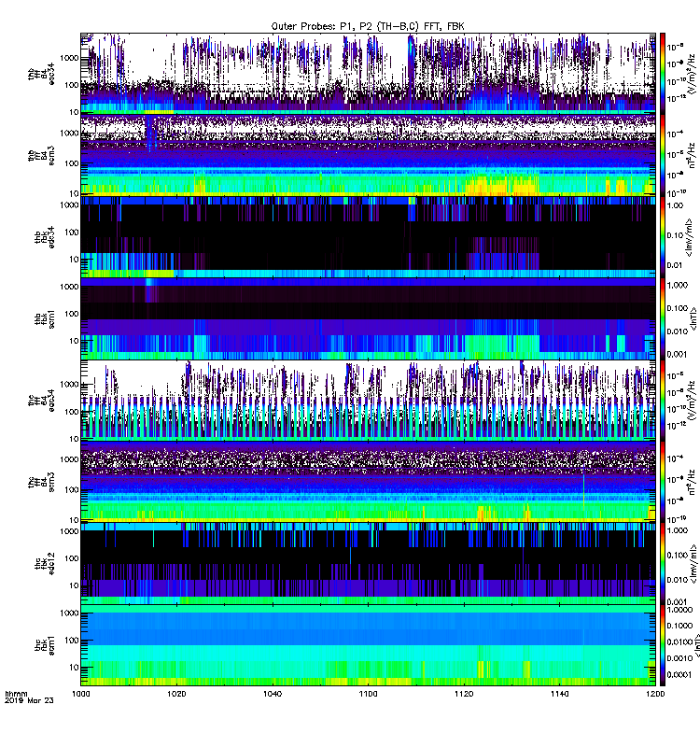Select the thb fff 64 eac34 axis label

click(41, 75)
